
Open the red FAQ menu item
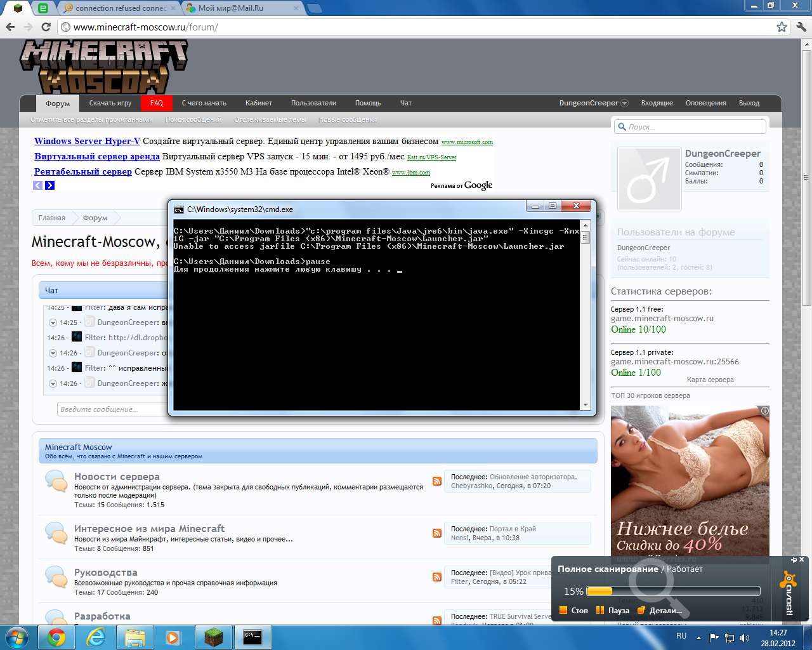pyautogui.click(x=157, y=103)
